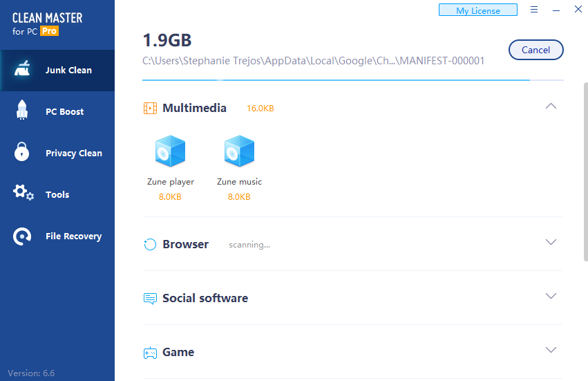Click the Multimedia film category icon
Screen dimensions: 588x381
tap(150, 108)
